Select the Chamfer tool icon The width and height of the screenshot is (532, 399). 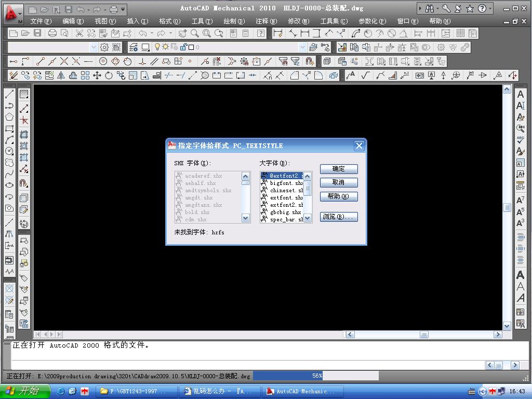[x=295, y=75]
